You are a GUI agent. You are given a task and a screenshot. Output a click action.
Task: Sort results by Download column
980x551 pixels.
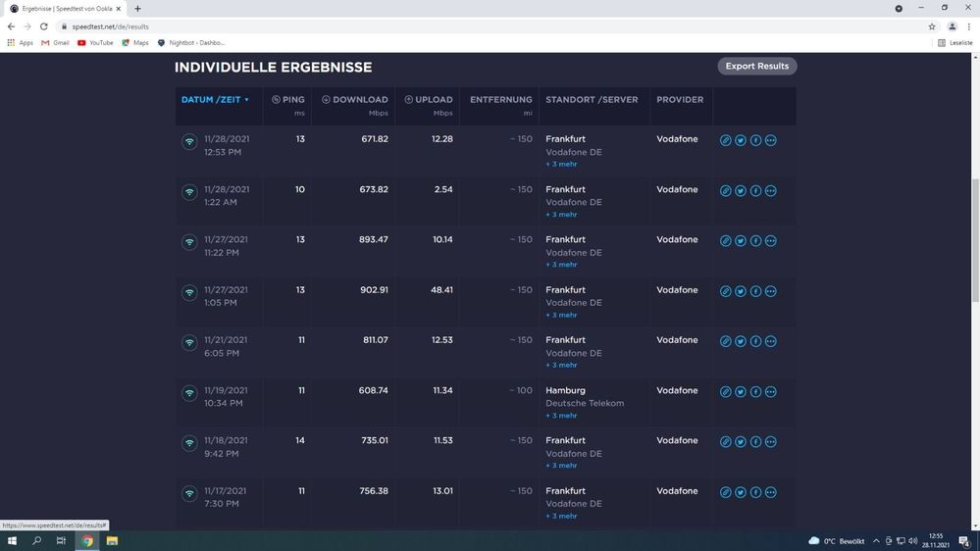tap(354, 99)
